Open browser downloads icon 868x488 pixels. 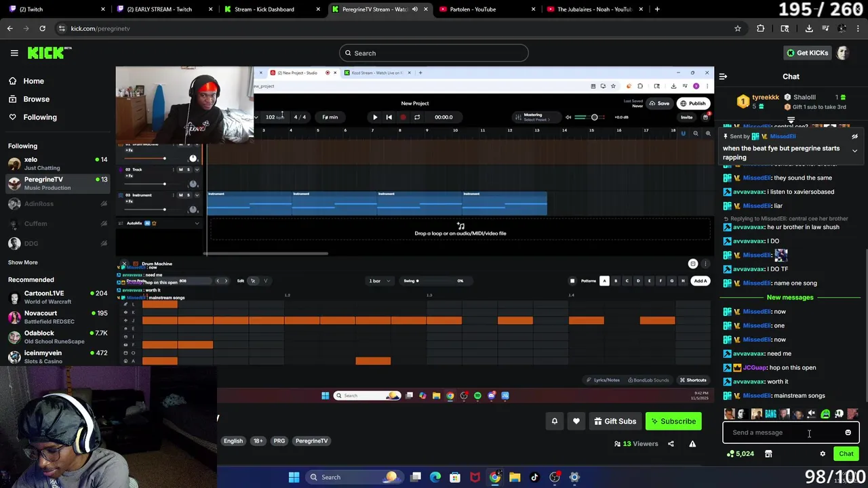809,28
